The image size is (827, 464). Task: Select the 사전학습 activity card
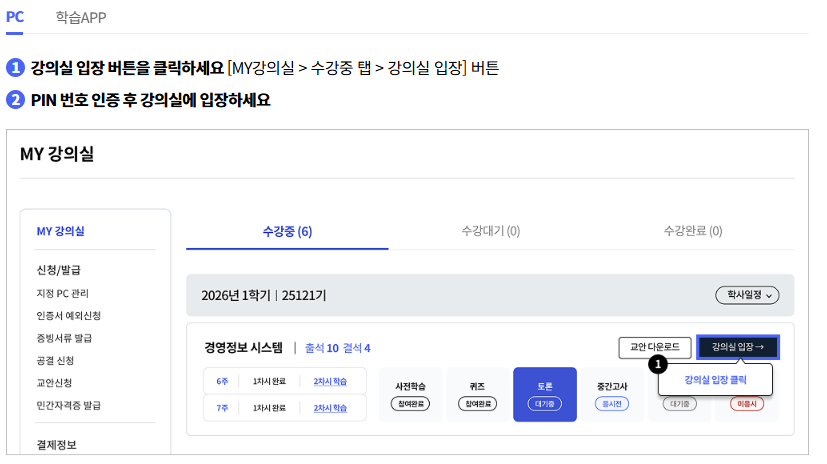click(x=410, y=394)
